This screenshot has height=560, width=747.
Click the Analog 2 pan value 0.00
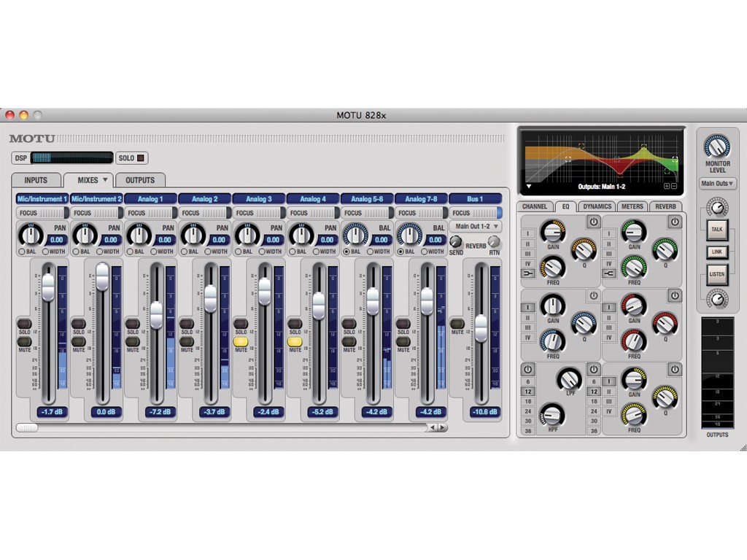219,240
